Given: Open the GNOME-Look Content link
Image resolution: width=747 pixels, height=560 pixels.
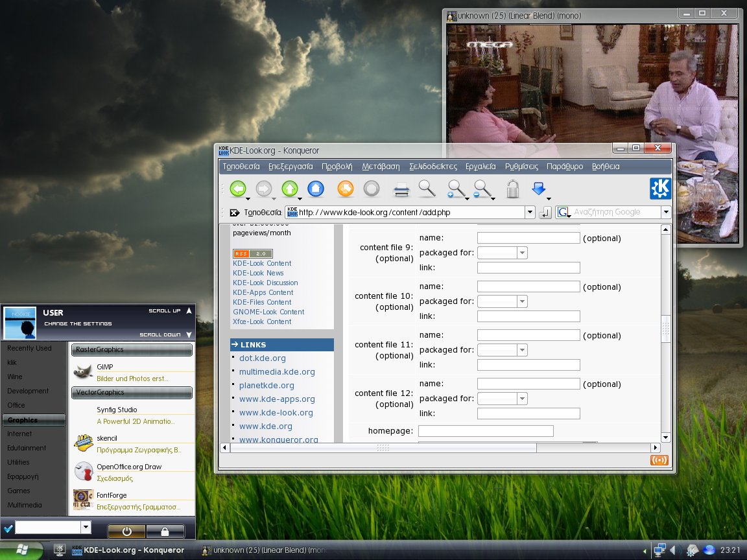Looking at the screenshot, I should pos(268,312).
